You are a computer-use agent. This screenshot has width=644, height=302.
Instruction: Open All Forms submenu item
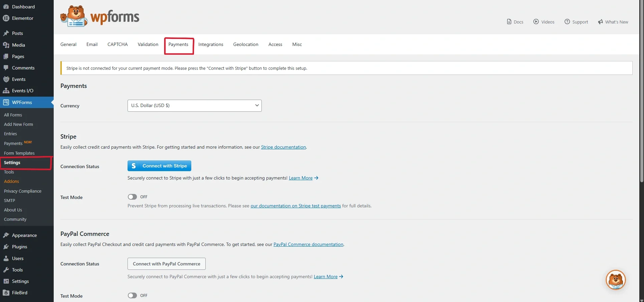pos(13,115)
